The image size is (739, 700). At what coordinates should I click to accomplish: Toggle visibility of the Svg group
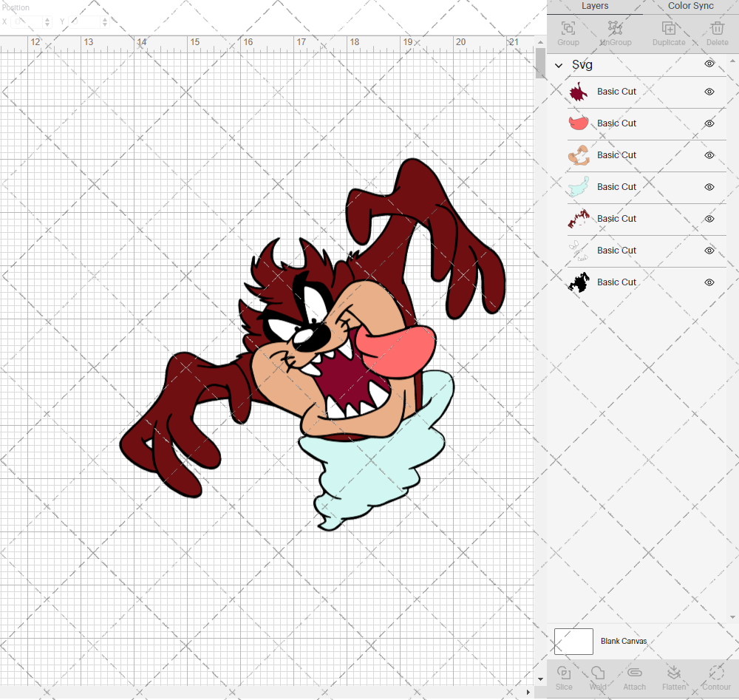click(x=709, y=64)
